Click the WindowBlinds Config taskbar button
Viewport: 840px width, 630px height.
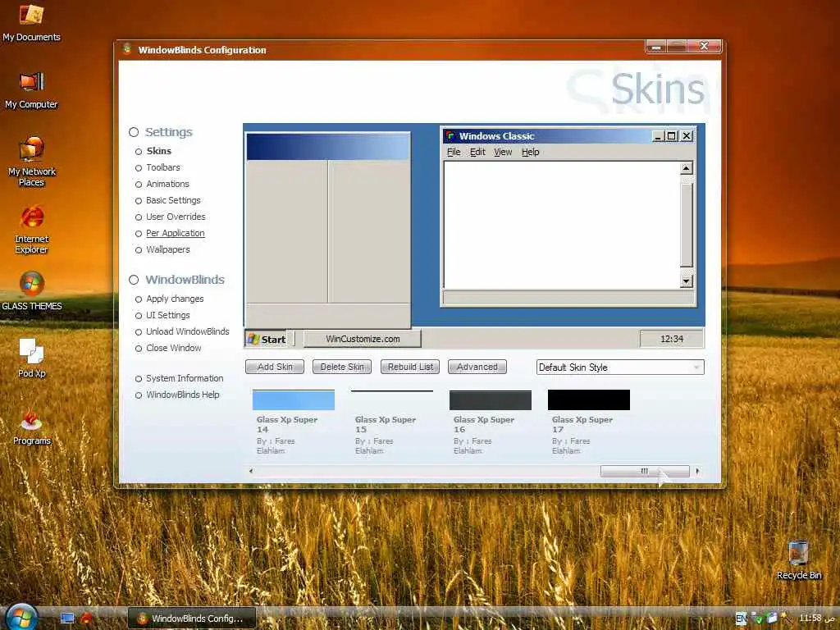coord(192,619)
